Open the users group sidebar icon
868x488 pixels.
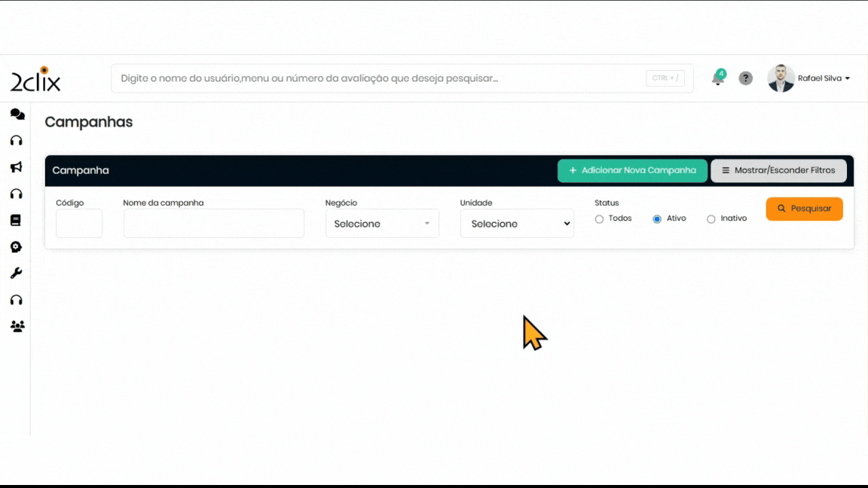tap(17, 327)
